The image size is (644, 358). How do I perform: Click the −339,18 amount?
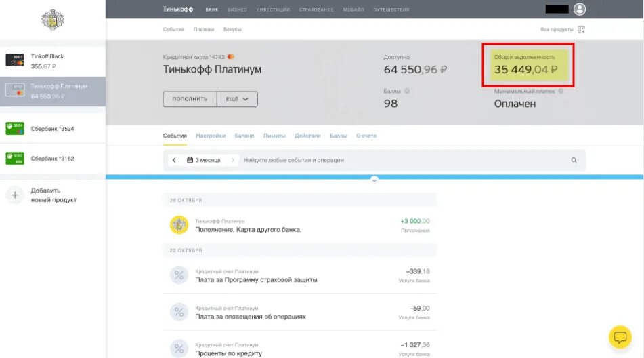point(418,271)
